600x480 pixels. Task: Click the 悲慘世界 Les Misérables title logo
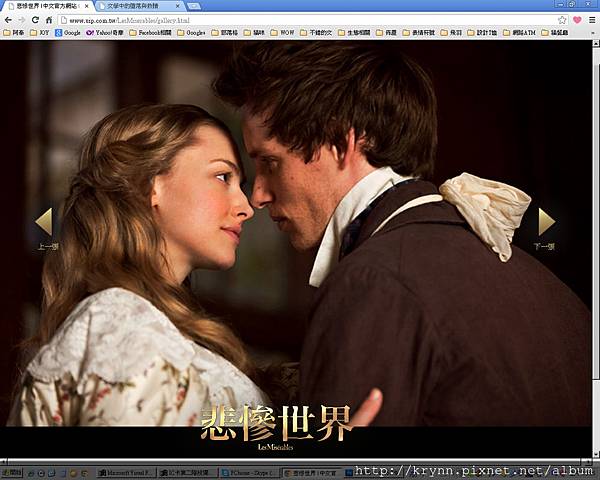click(276, 428)
